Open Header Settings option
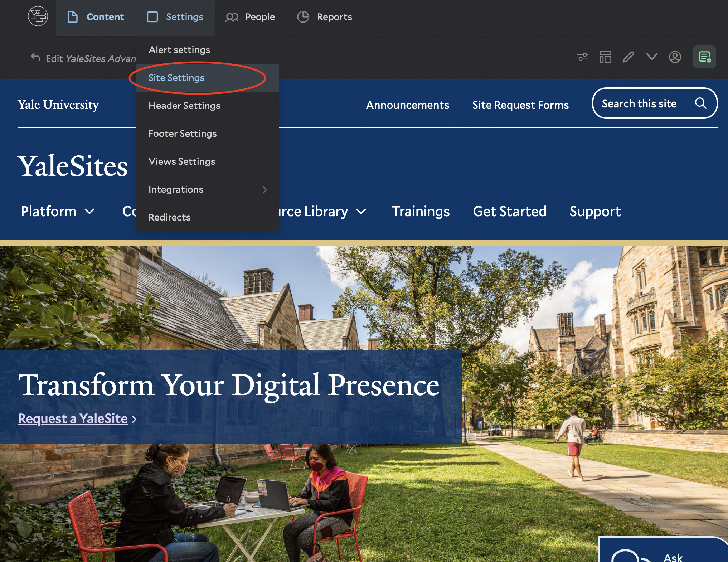728x562 pixels. pyautogui.click(x=208, y=106)
